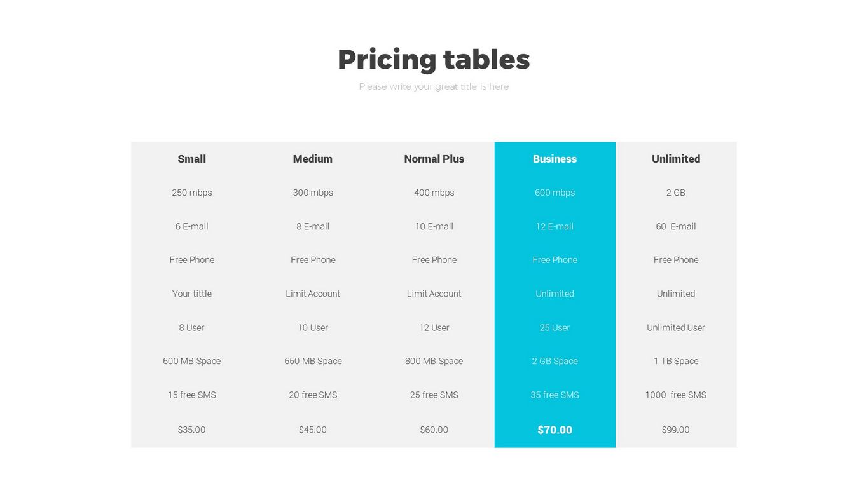This screenshot has height=488, width=868.
Task: Click the highlighted Business plan header
Action: 555,159
